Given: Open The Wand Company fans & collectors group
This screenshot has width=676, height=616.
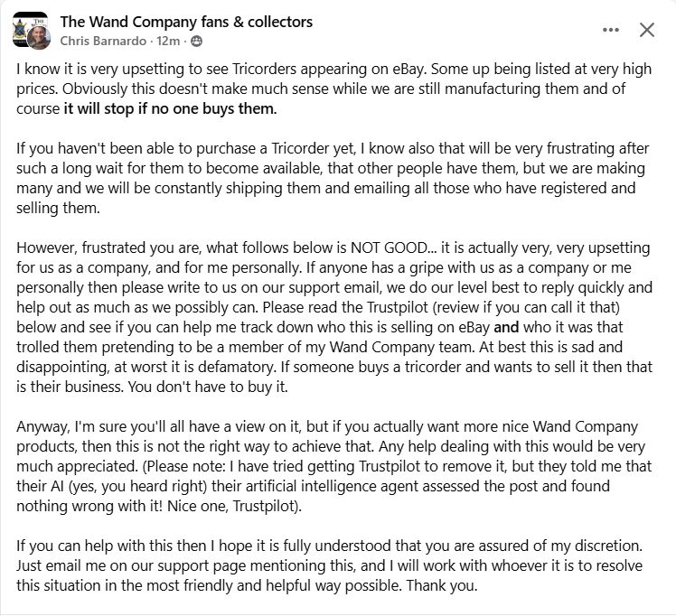Looking at the screenshot, I should (186, 22).
